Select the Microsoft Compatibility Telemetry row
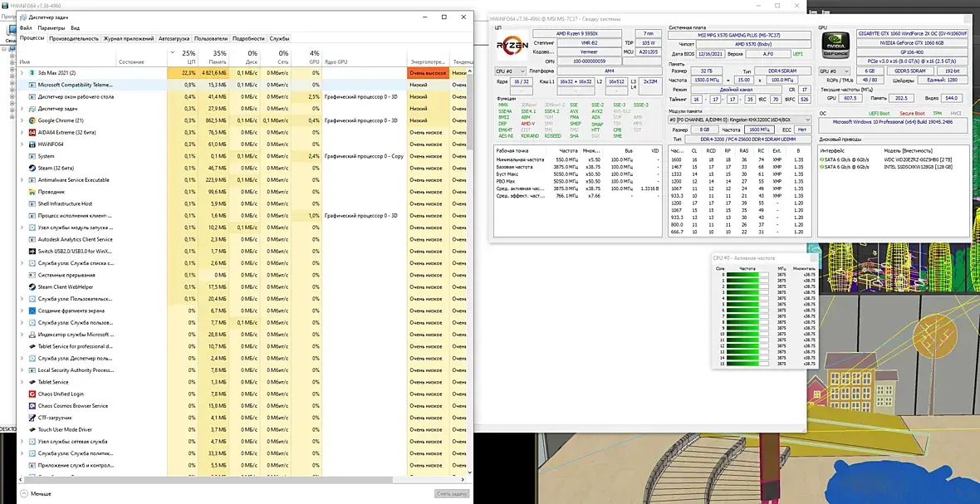The height and width of the screenshot is (504, 980). click(x=243, y=85)
